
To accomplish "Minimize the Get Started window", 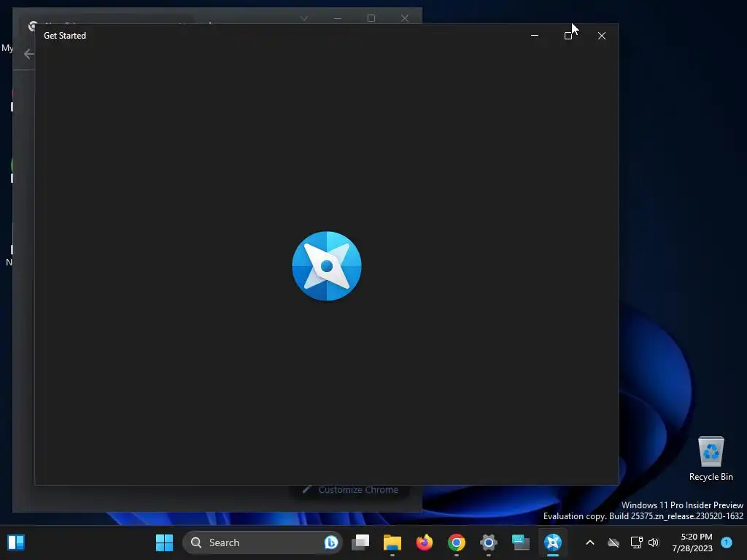I will point(535,36).
